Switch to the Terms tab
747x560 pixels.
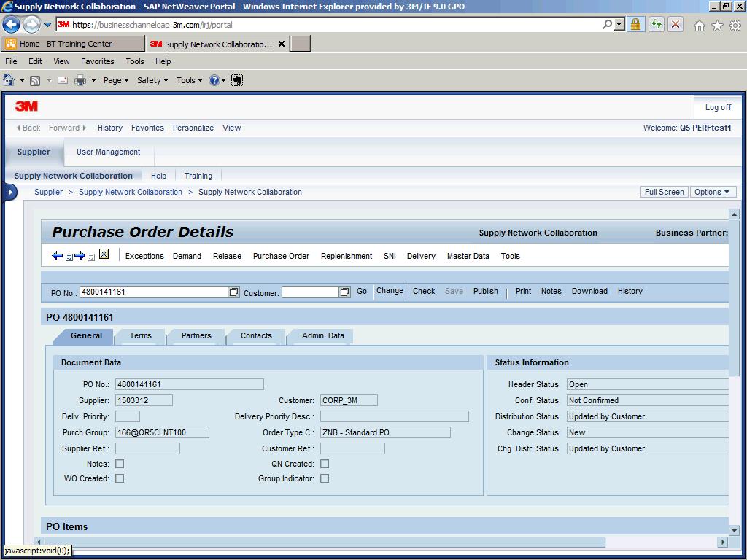coord(141,335)
